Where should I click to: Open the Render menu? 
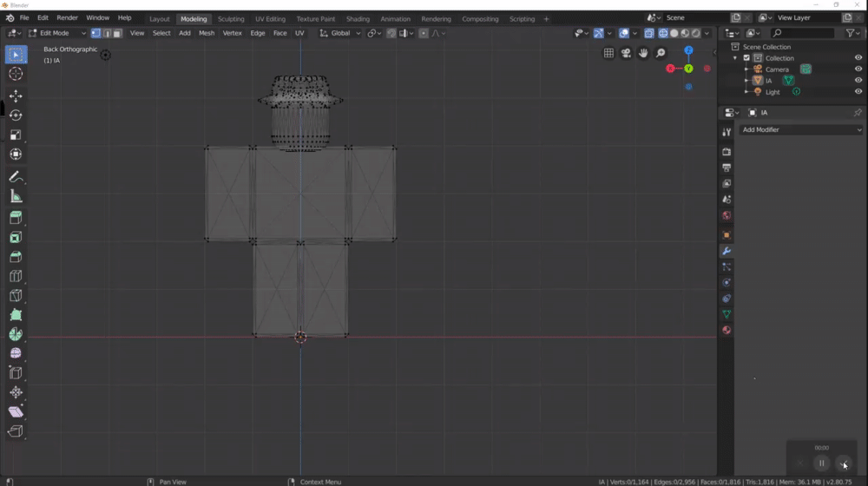(x=67, y=17)
